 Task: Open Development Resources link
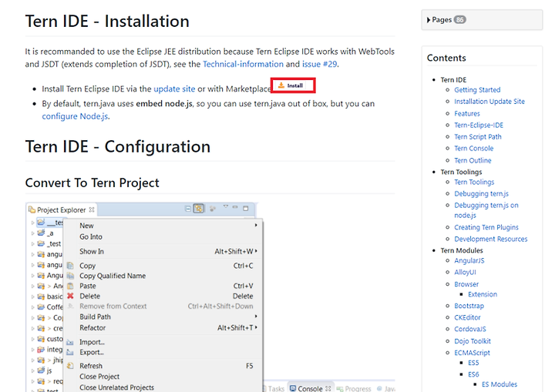coord(491,239)
